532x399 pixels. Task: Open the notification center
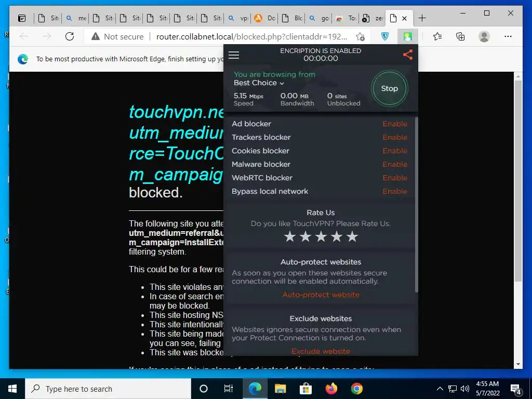coord(515,389)
